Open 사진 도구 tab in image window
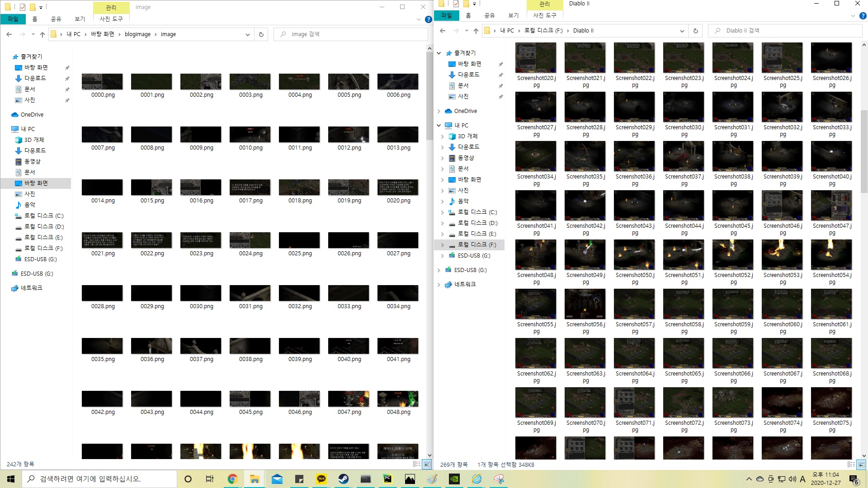This screenshot has width=868, height=488. 111,19
